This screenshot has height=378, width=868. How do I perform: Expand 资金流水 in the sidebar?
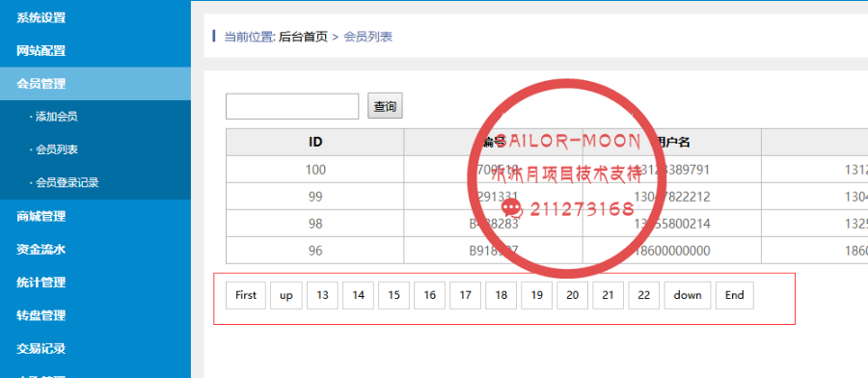click(x=41, y=250)
